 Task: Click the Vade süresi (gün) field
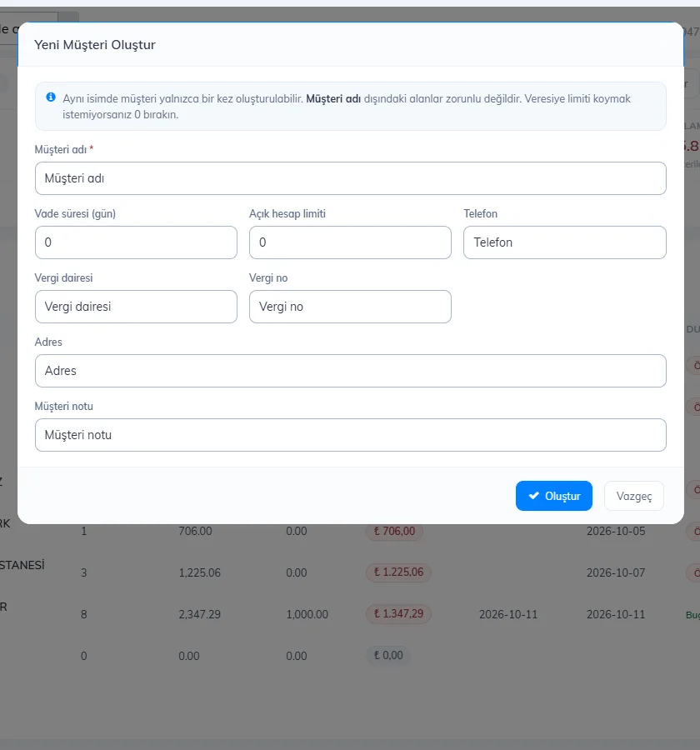[136, 242]
